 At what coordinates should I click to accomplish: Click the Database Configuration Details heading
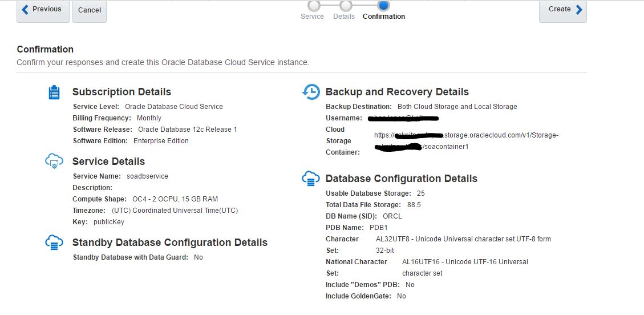pos(401,179)
